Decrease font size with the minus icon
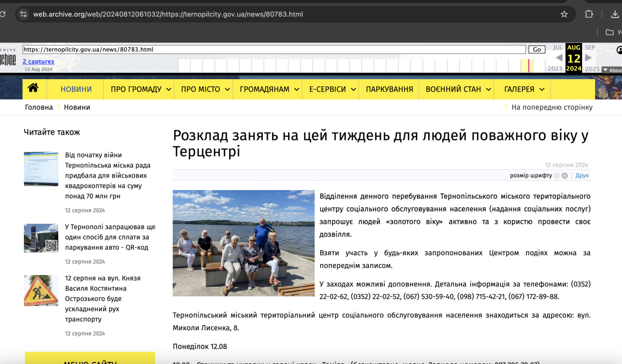Viewport: 622px width, 364px height. (557, 176)
